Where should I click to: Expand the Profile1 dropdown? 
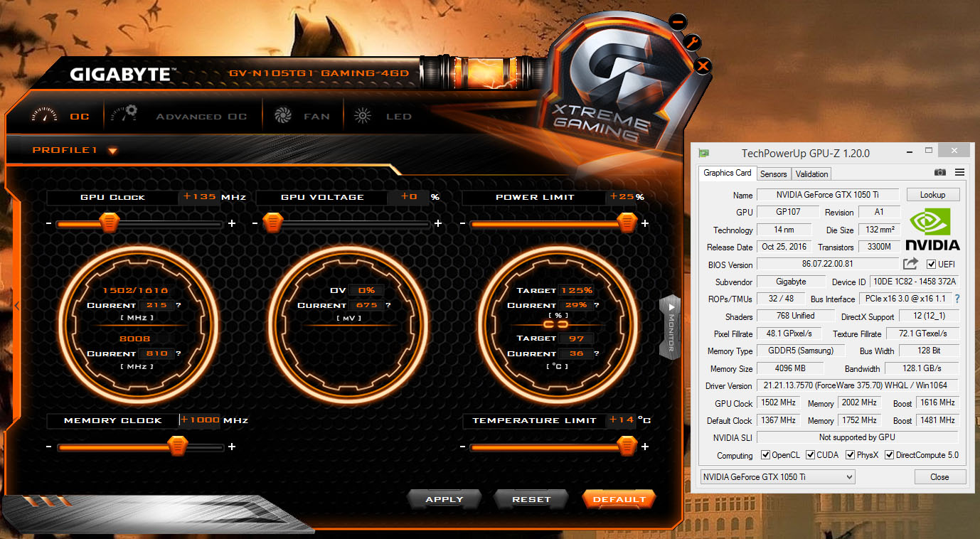(112, 151)
